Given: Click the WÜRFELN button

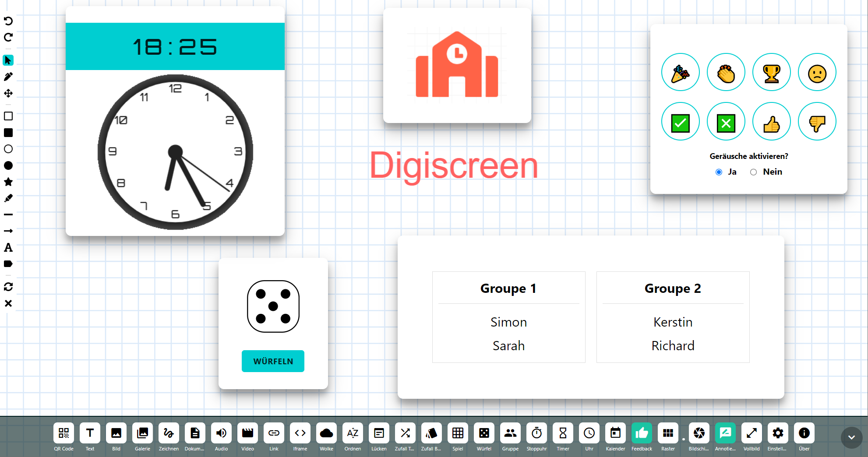Looking at the screenshot, I should click(x=273, y=361).
